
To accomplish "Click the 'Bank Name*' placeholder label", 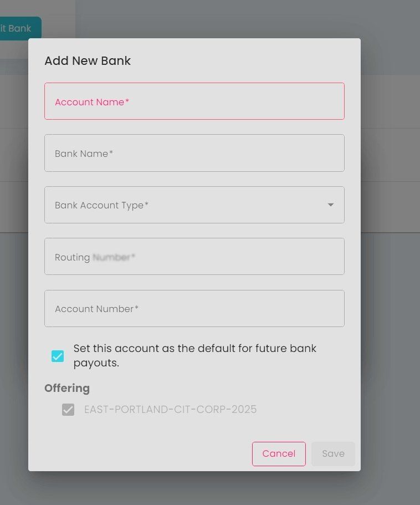I will tap(84, 154).
